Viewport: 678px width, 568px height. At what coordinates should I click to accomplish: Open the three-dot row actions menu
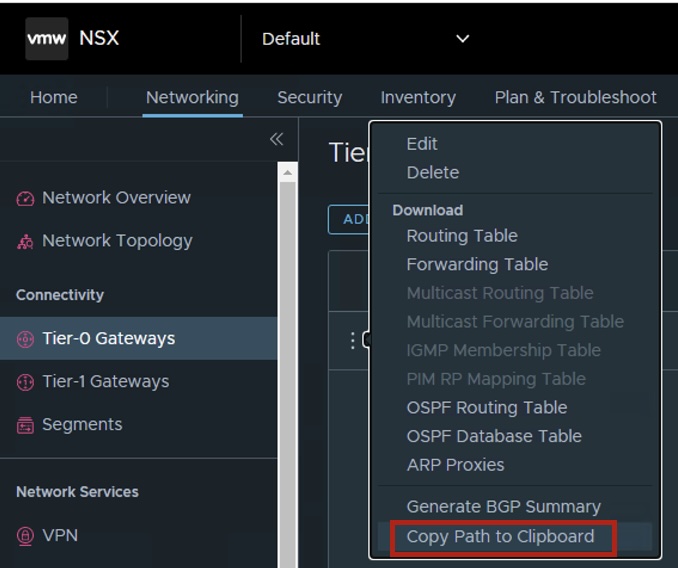point(352,341)
